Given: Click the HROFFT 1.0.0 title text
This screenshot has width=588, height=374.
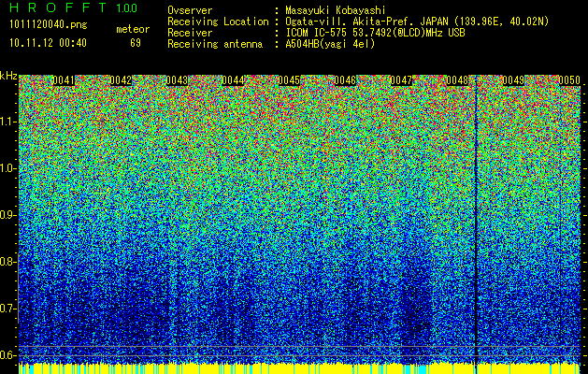Looking at the screenshot, I should point(74,7).
